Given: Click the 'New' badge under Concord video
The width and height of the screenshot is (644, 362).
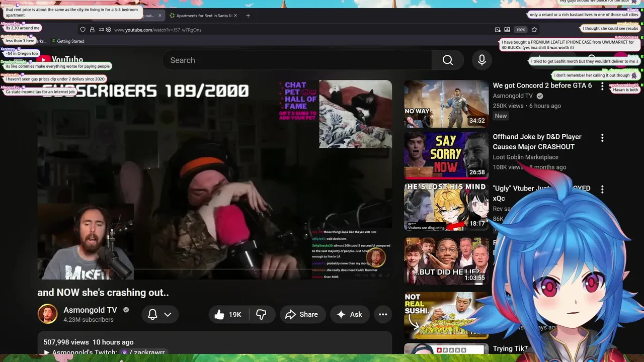Looking at the screenshot, I should 501,116.
